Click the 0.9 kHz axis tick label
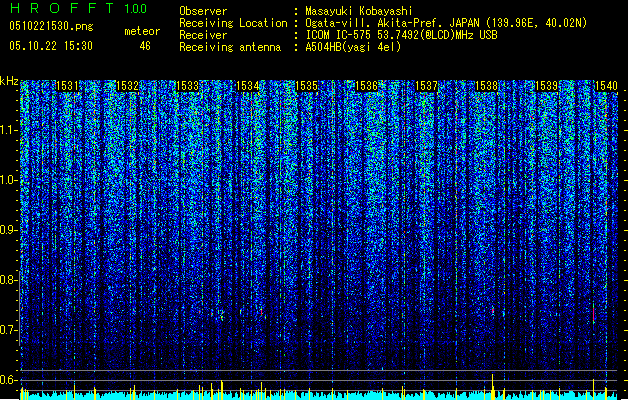Image resolution: width=629 pixels, height=400 pixels. click(9, 230)
